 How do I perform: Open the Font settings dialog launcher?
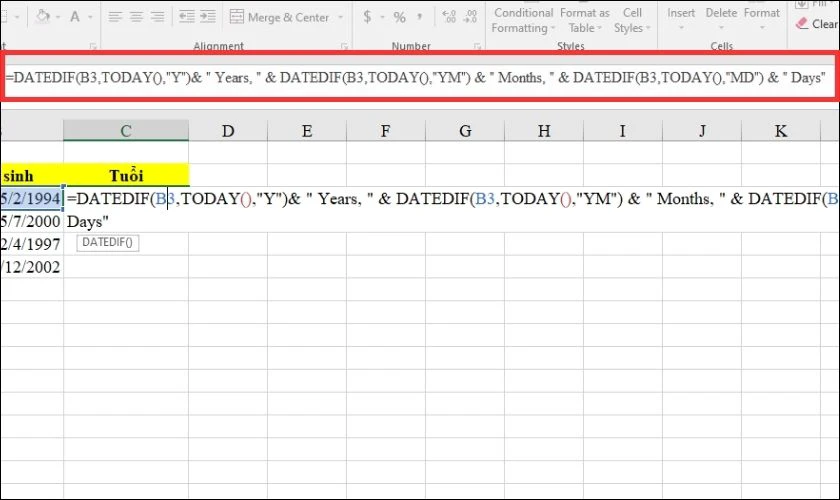tap(93, 47)
